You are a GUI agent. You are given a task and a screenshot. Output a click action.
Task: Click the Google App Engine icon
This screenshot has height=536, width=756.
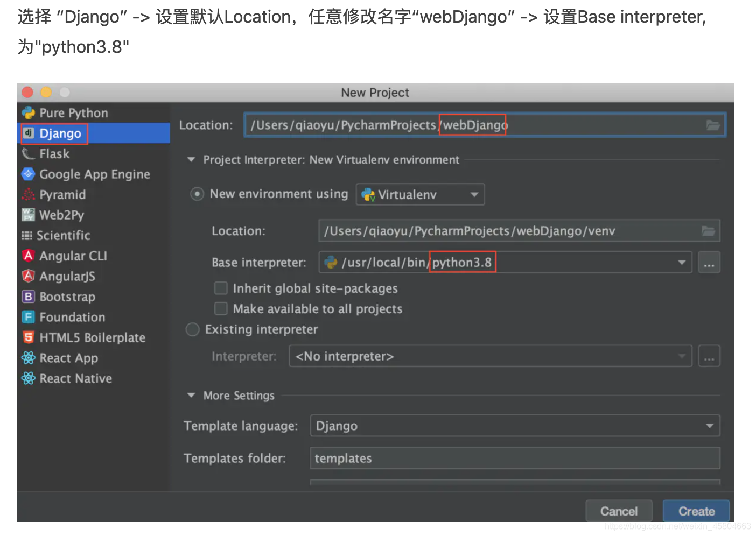[28, 174]
